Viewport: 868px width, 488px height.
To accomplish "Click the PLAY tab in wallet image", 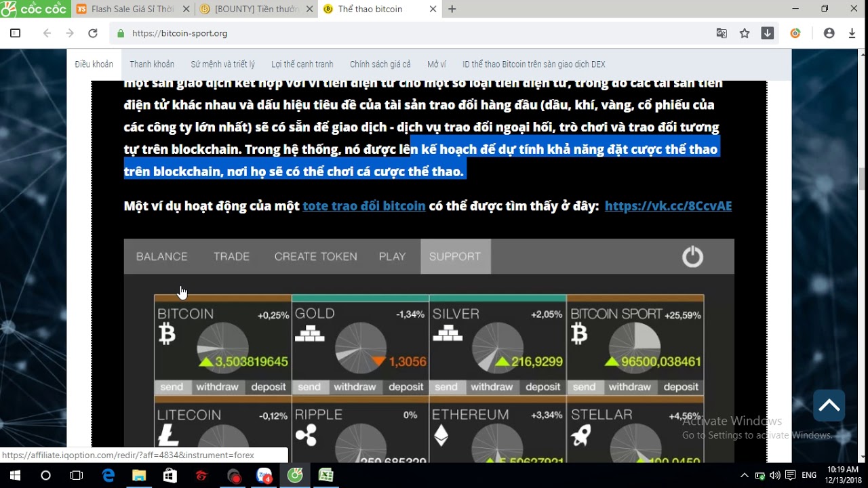I will (x=392, y=256).
